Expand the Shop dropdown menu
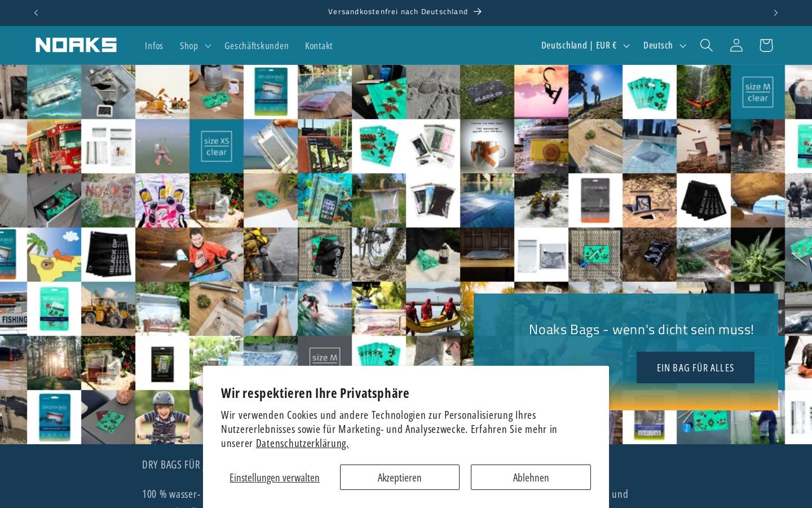This screenshot has height=508, width=812. [195, 46]
